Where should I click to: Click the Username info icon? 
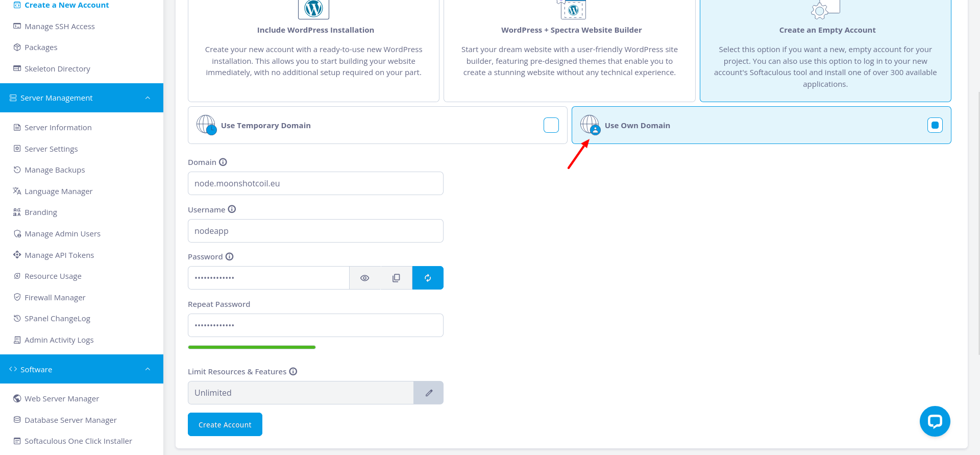pyautogui.click(x=232, y=209)
